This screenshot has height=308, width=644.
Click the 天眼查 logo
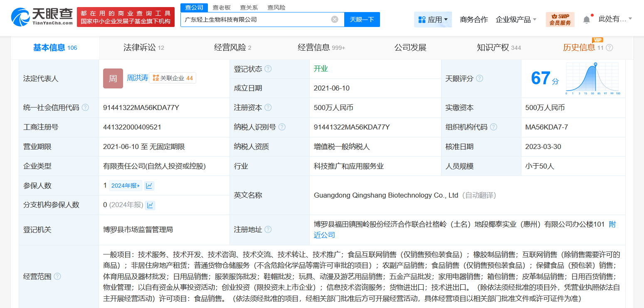pyautogui.click(x=42, y=17)
